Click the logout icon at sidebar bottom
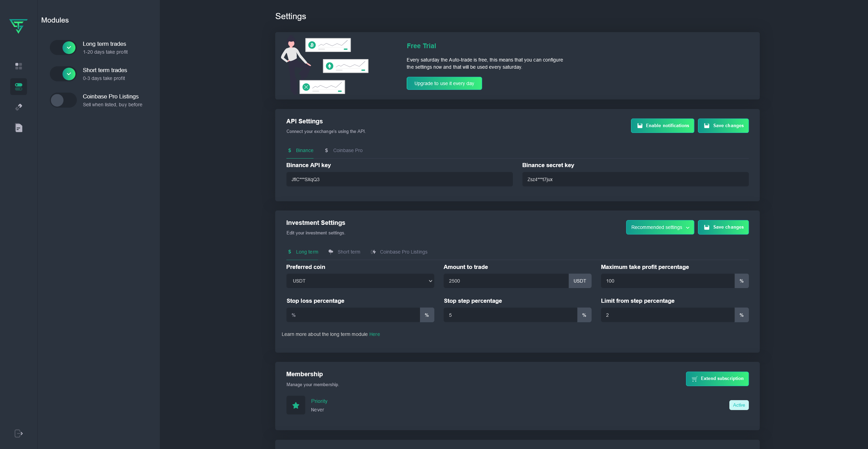The image size is (868, 449). pos(18,433)
